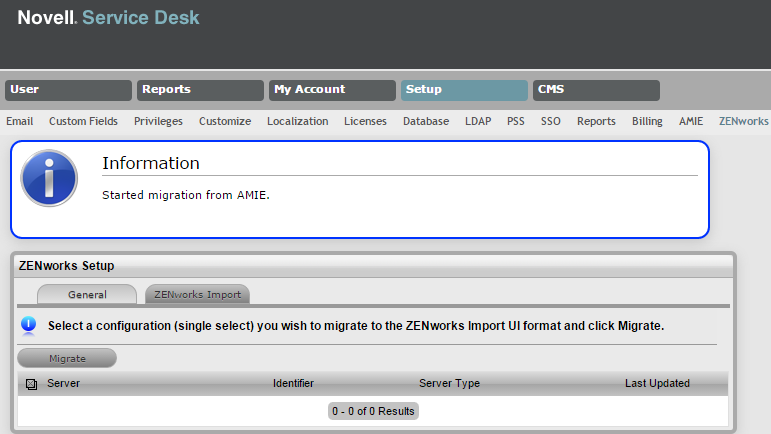The image size is (771, 434).
Task: Click the Novell Service Desk logo
Action: click(108, 18)
